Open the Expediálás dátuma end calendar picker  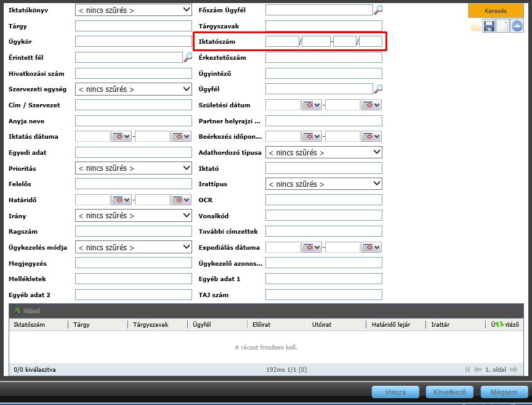click(371, 247)
